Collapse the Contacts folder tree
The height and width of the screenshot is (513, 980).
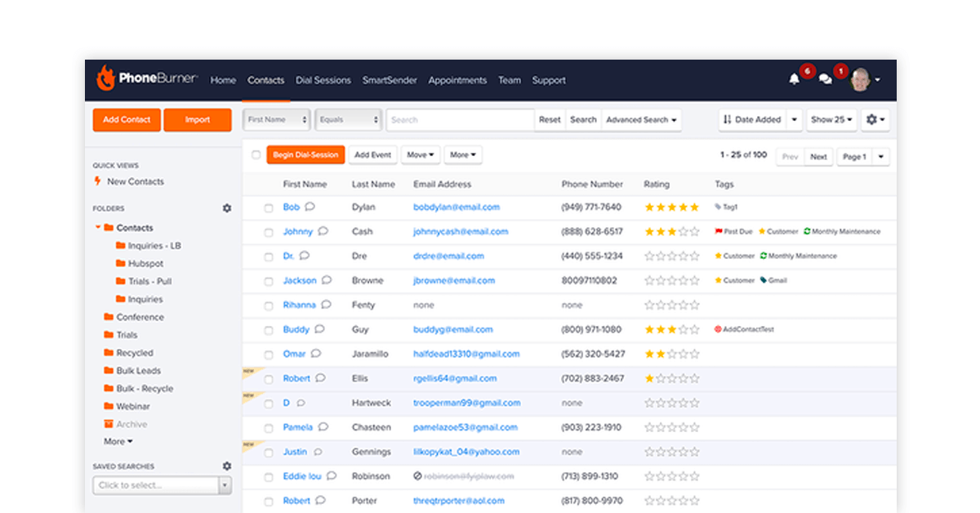[98, 228]
